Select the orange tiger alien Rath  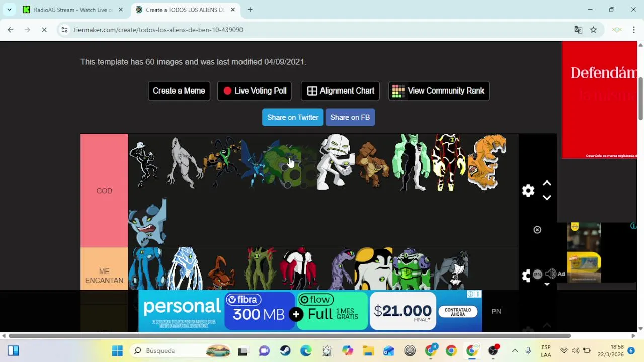click(x=487, y=162)
